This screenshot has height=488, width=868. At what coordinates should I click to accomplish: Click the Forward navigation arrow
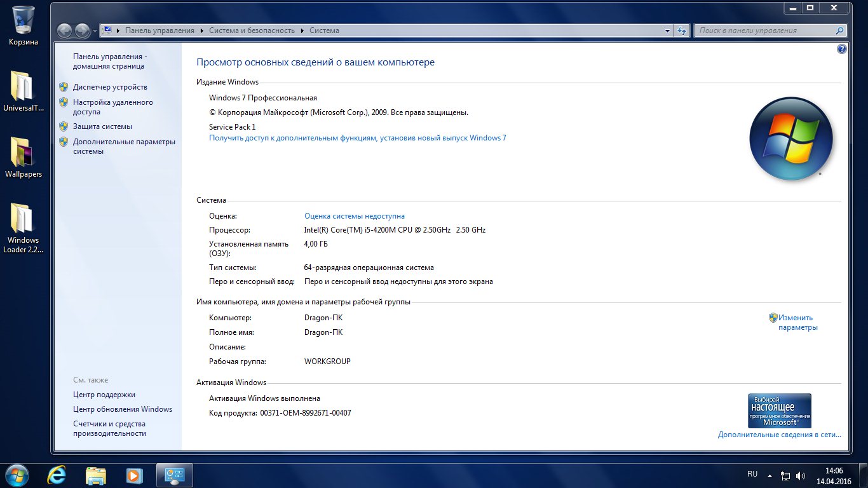click(x=83, y=30)
